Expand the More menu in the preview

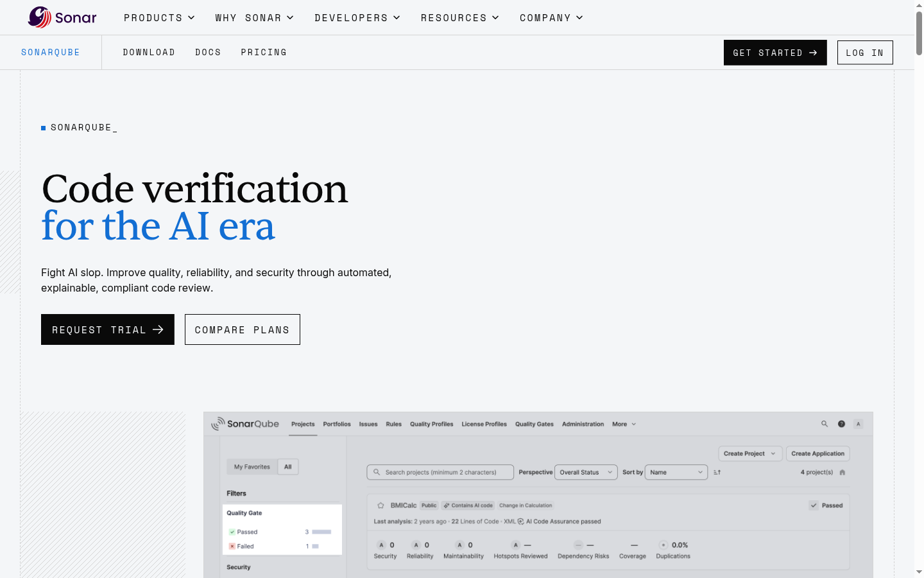624,425
